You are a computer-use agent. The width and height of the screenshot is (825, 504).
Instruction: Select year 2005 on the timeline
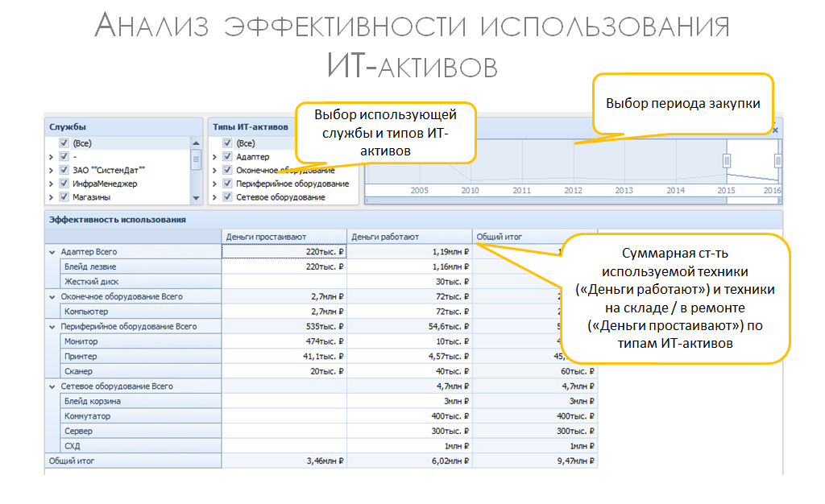419,190
